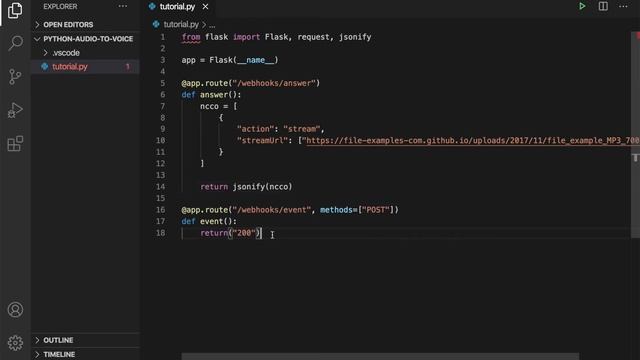Open the streamUrl MP3 link on line 10

pyautogui.click(x=473, y=140)
